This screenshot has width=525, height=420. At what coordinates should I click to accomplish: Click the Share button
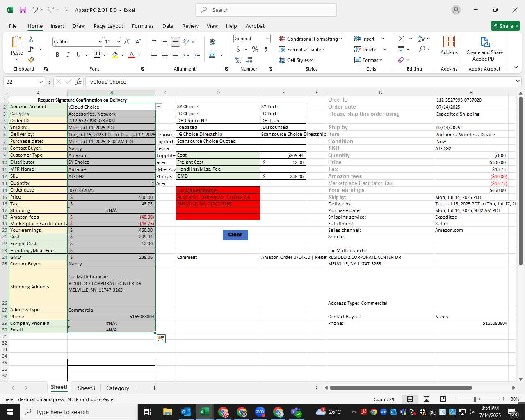[505, 26]
